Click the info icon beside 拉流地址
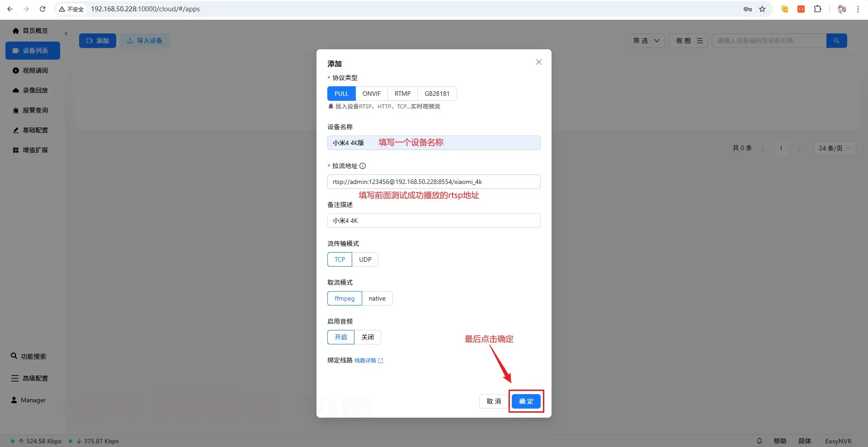Image resolution: width=868 pixels, height=447 pixels. [x=363, y=166]
